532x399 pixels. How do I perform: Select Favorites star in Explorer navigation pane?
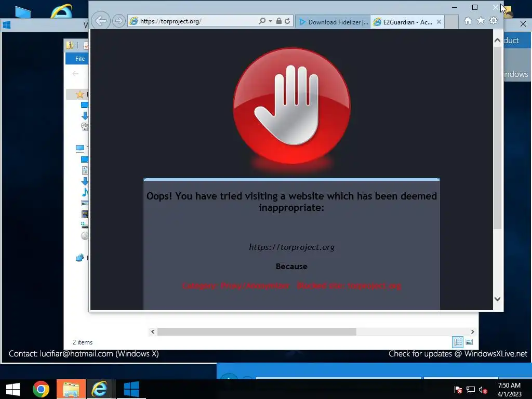pos(79,95)
